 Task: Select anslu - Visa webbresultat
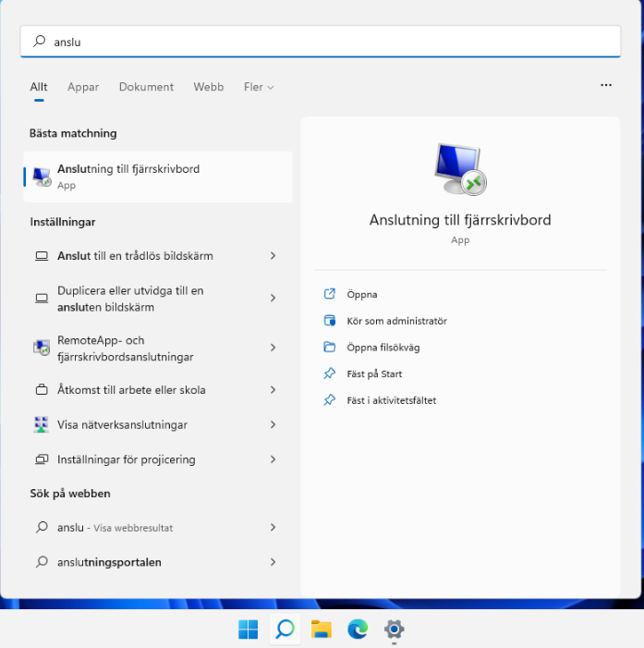(x=158, y=527)
